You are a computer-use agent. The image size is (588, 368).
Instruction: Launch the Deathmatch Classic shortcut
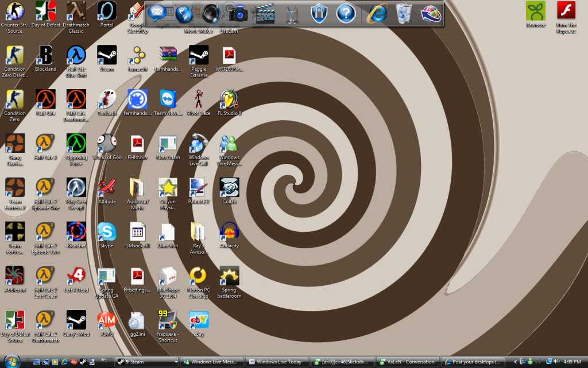(76, 11)
